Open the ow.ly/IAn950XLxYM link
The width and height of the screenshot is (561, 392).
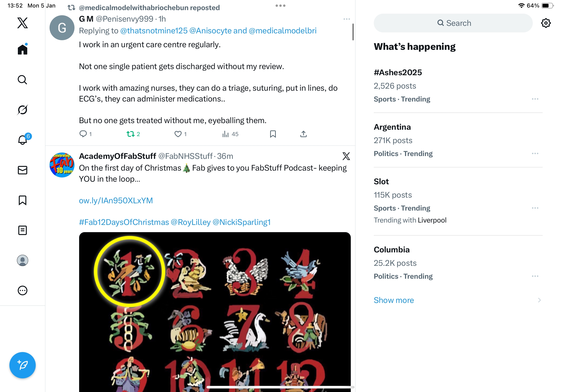pyautogui.click(x=116, y=200)
